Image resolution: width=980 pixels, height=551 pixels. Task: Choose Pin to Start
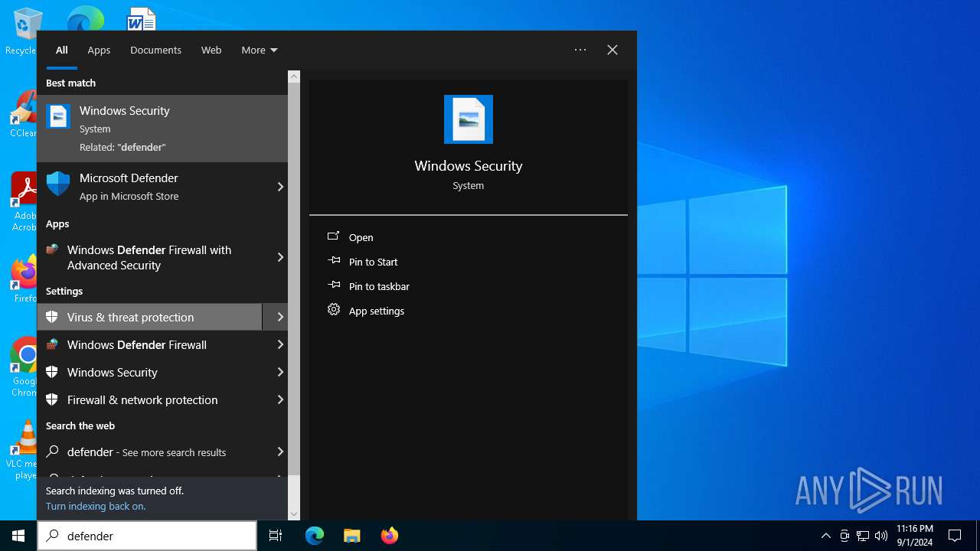point(374,262)
